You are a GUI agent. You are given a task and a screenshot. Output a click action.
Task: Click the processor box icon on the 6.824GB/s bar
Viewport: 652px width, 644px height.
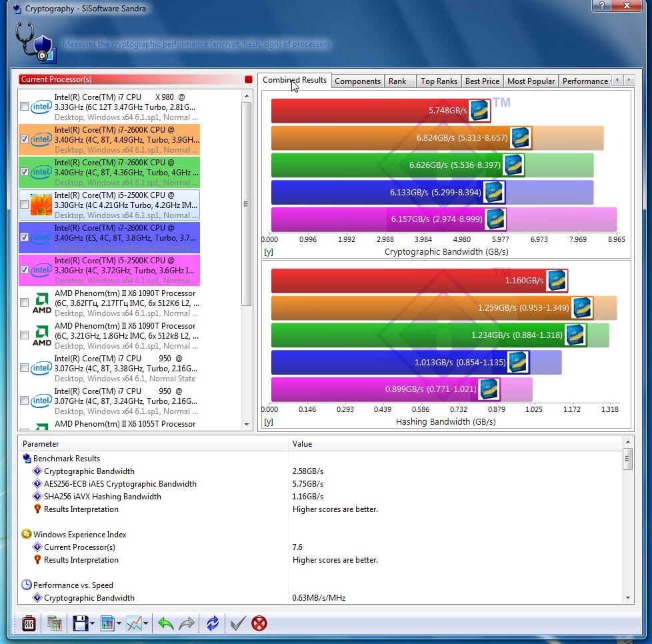(520, 137)
